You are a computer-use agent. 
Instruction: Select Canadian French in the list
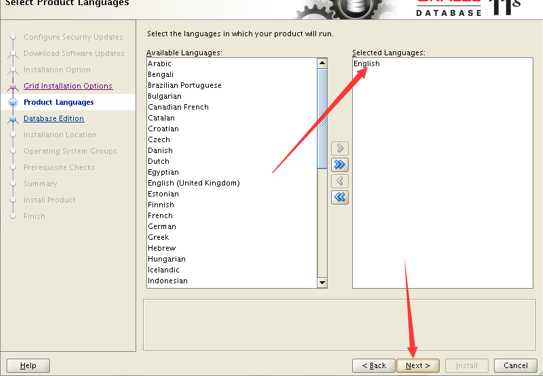[232, 107]
